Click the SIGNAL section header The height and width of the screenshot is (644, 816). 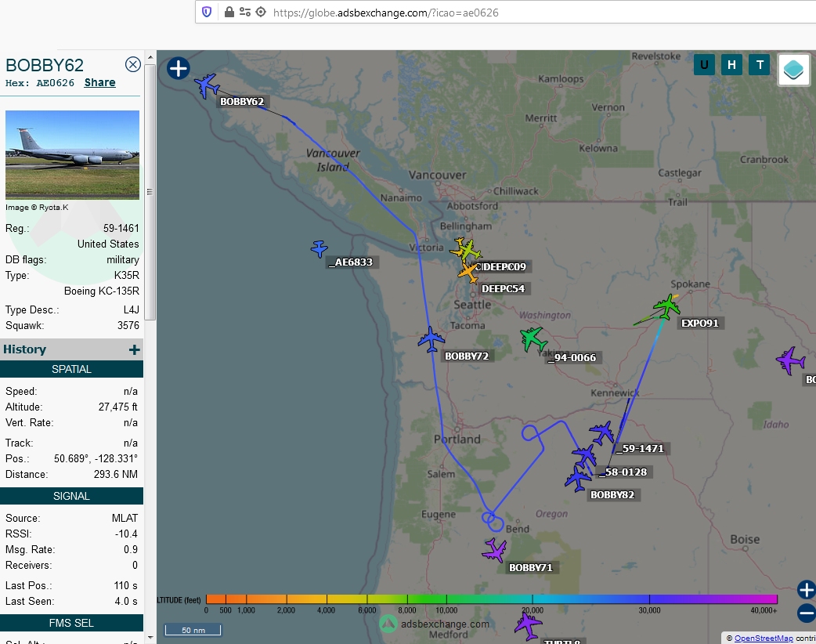pos(72,496)
